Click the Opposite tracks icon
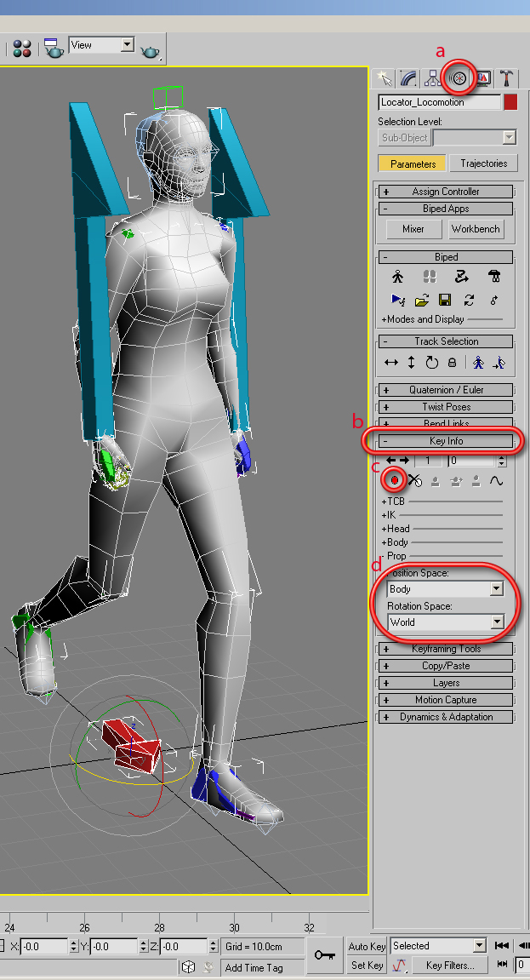The width and height of the screenshot is (530, 980). [499, 363]
